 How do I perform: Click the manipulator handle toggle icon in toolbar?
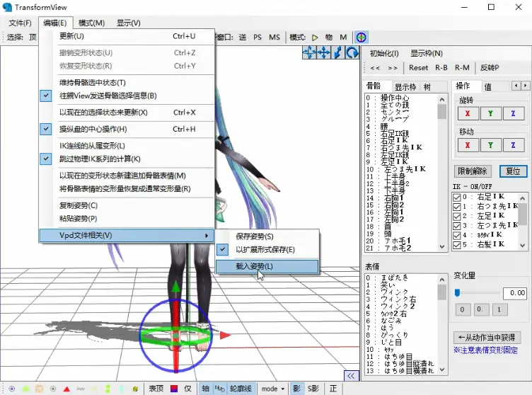[x=362, y=38]
